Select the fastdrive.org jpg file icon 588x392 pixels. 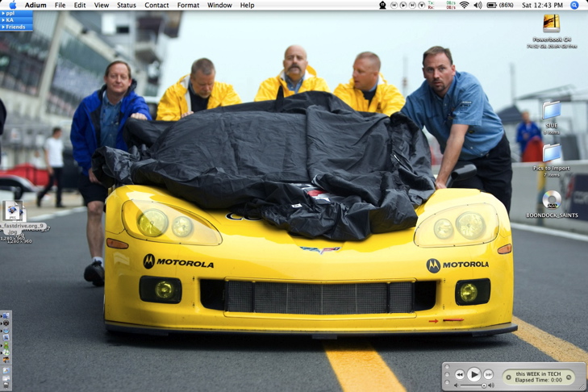14,211
